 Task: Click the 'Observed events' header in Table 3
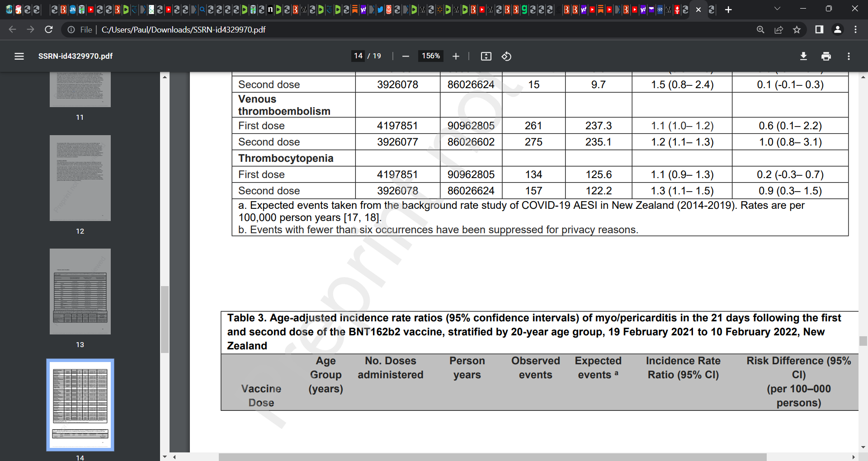[x=535, y=367]
